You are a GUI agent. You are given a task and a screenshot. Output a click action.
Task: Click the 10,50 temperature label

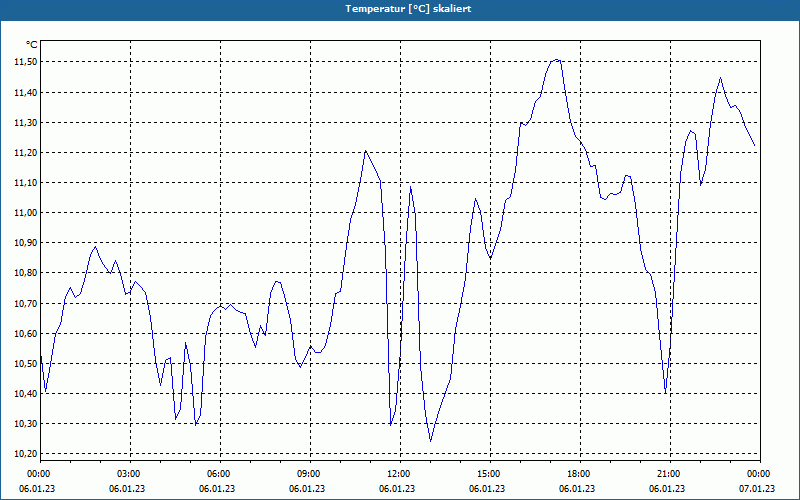[x=26, y=364]
